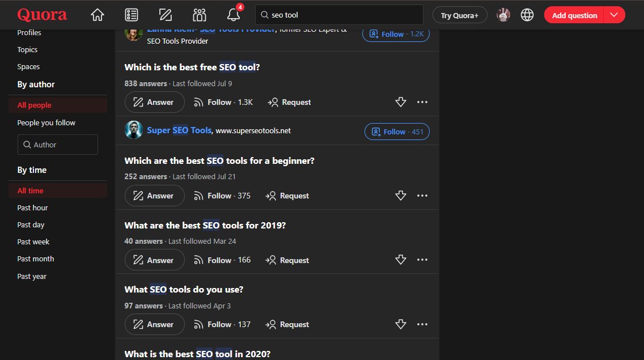The image size is (644, 360).
Task: Open the Answer pencil icon in header
Action: (166, 15)
